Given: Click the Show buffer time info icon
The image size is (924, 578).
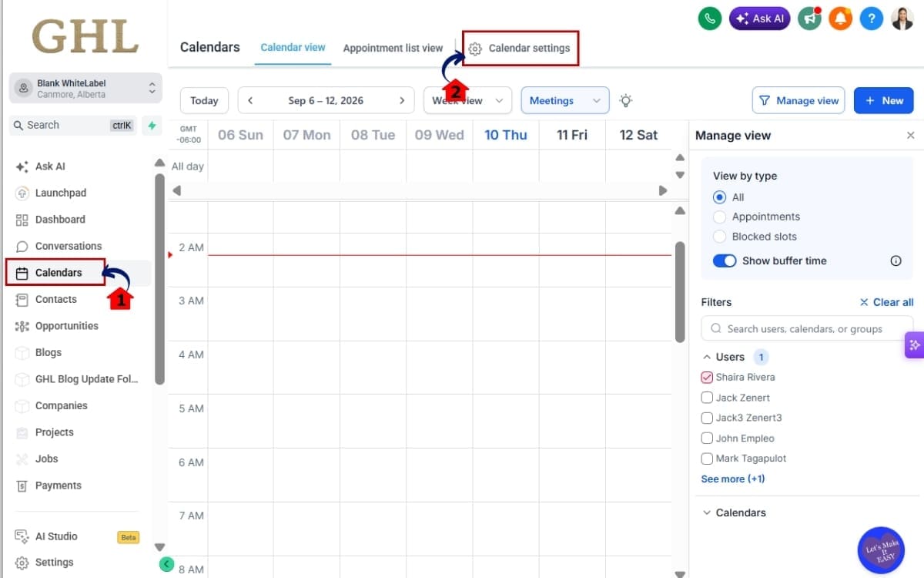Looking at the screenshot, I should coord(896,260).
